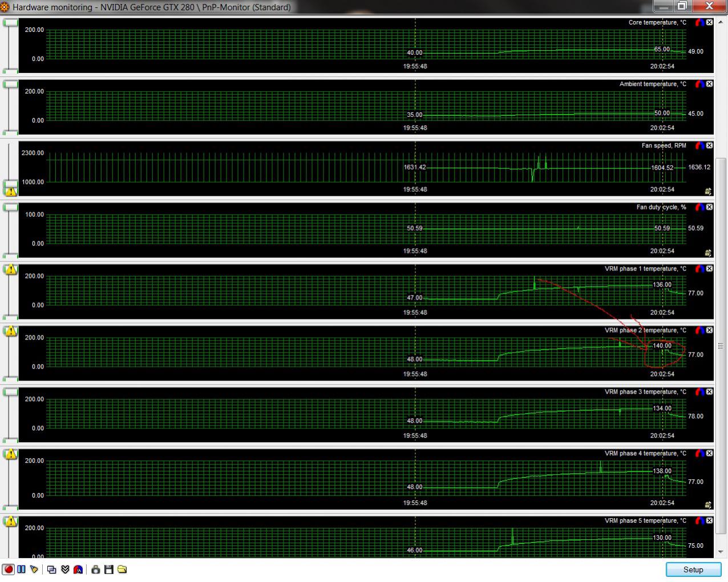Click the Fan duty cycle, % label
Image resolution: width=728 pixels, height=582 pixels.
[x=661, y=207]
